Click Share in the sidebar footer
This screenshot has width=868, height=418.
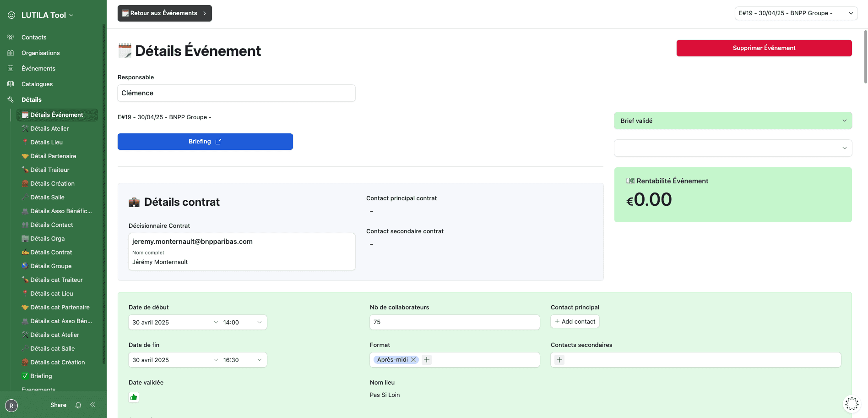click(58, 405)
